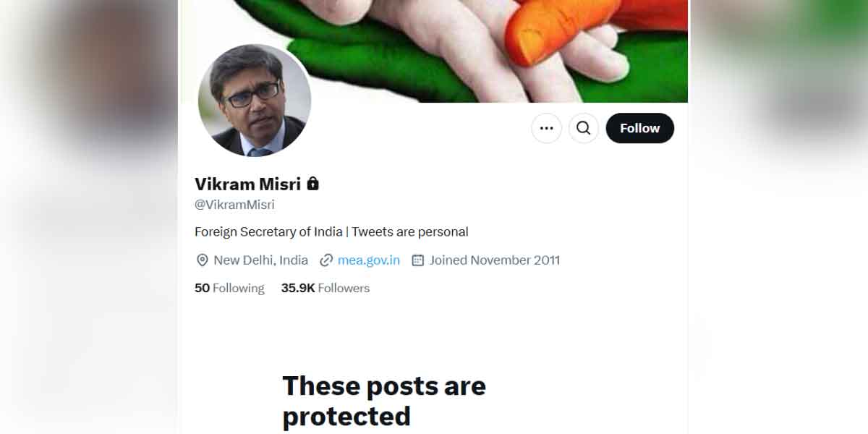Click the word 'protected' in the heading
This screenshot has height=434, width=868.
click(x=346, y=417)
